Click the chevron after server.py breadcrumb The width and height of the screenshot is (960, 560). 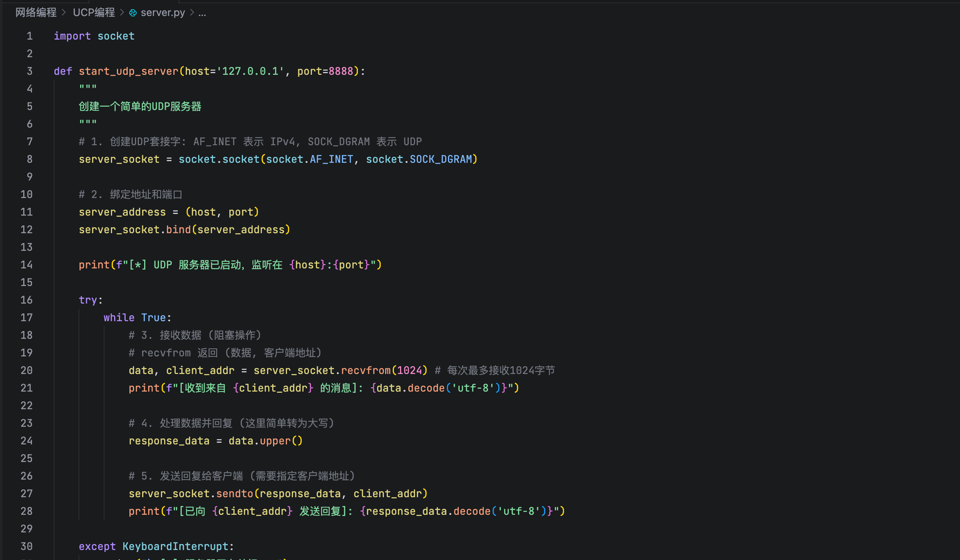point(192,13)
